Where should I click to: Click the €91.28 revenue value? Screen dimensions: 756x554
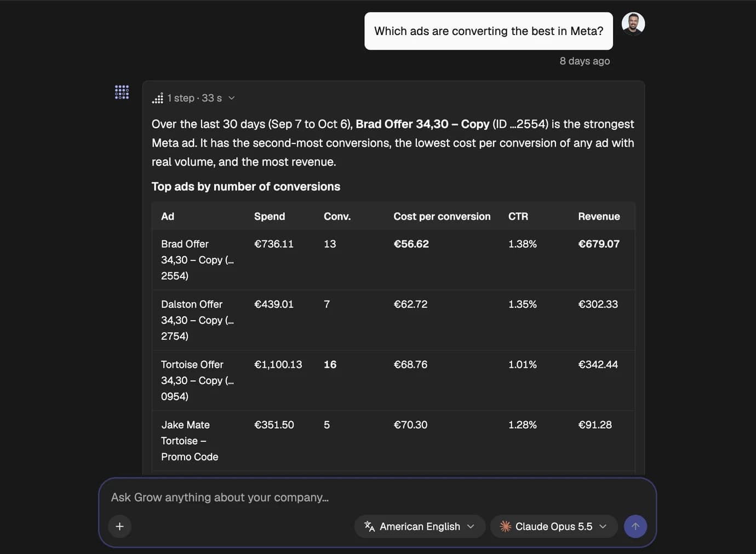coord(595,424)
